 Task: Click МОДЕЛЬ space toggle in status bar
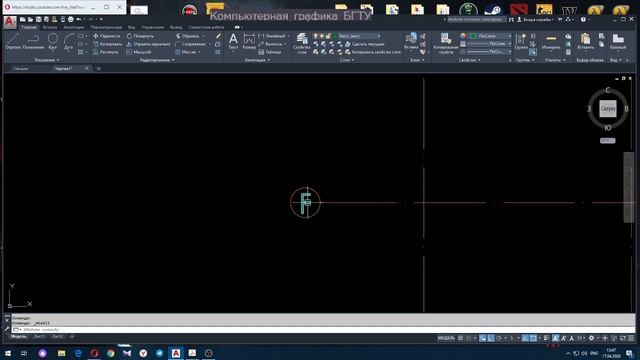[x=446, y=338]
